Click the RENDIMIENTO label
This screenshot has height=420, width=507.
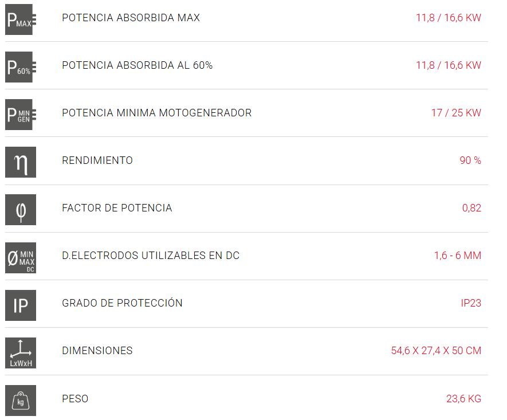(97, 160)
